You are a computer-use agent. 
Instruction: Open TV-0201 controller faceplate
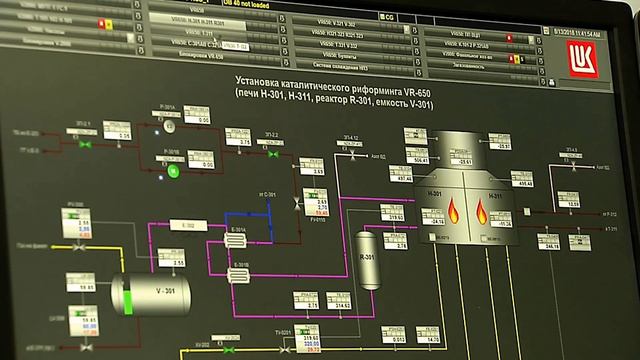[307, 339]
